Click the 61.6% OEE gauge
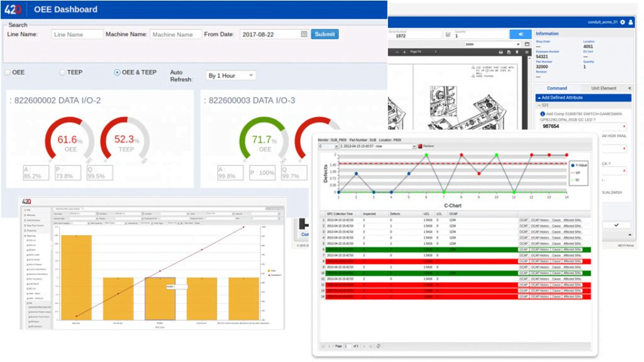 (70, 141)
